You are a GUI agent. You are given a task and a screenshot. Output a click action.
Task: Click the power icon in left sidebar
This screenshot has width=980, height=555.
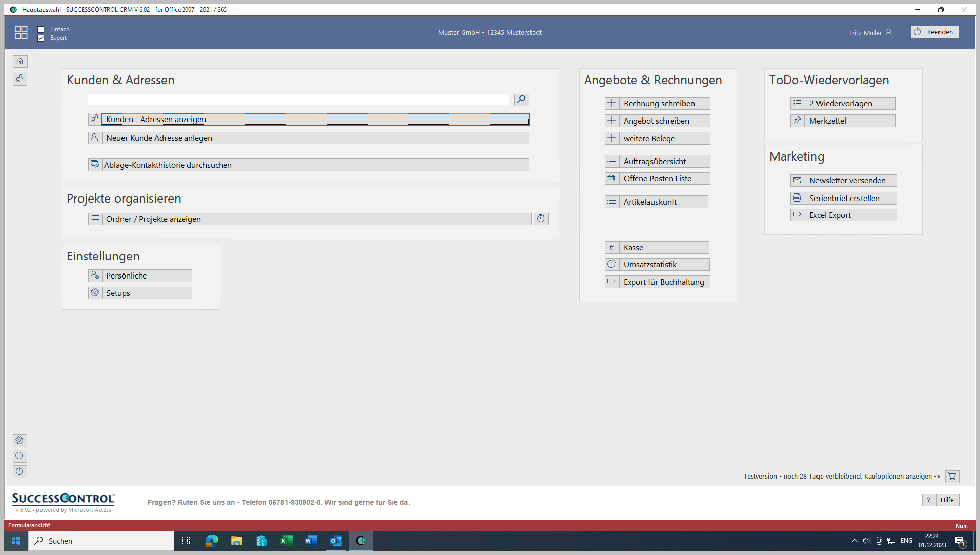tap(20, 471)
